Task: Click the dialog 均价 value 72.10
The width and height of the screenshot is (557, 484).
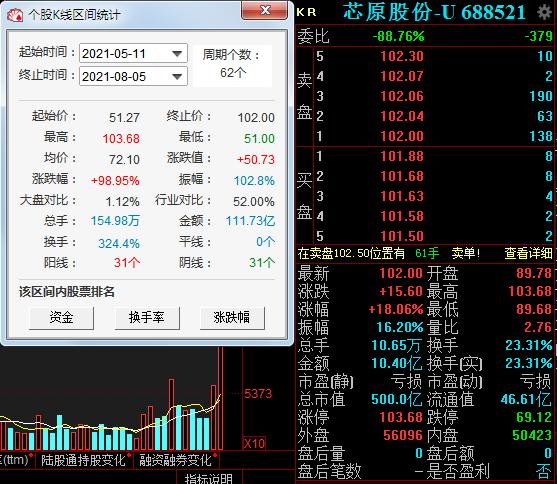Action: pos(124,160)
